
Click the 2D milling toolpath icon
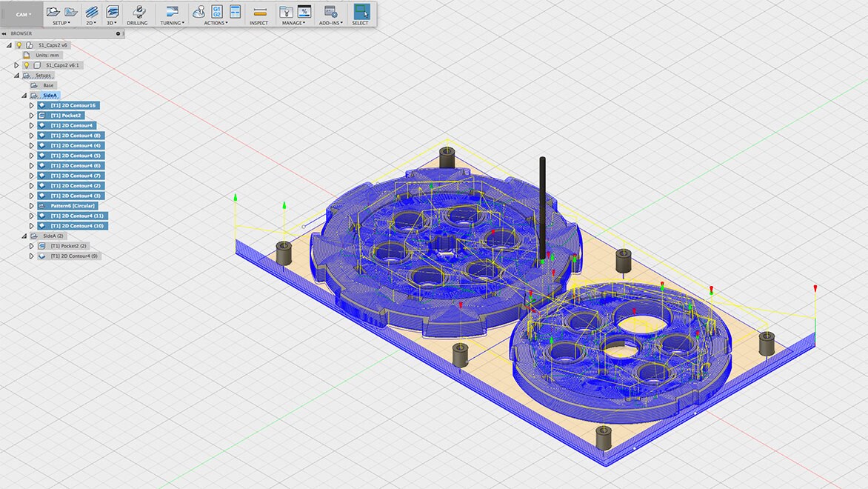click(91, 12)
